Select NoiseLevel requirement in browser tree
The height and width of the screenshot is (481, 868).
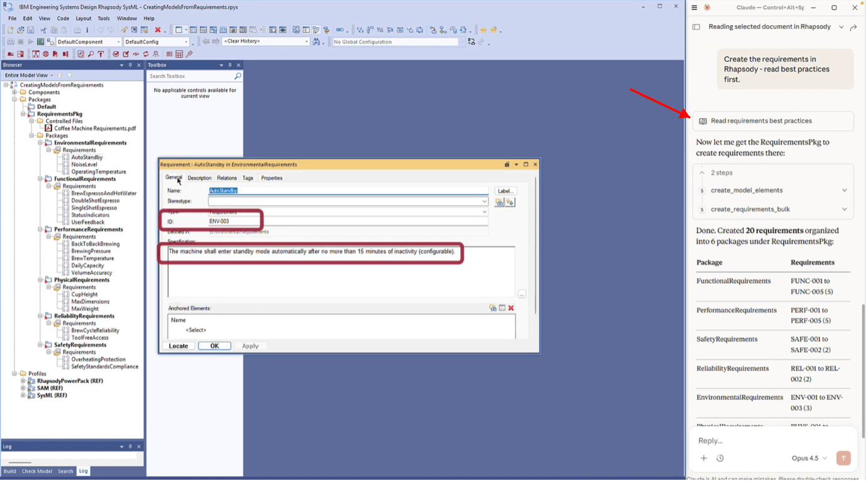click(x=84, y=165)
